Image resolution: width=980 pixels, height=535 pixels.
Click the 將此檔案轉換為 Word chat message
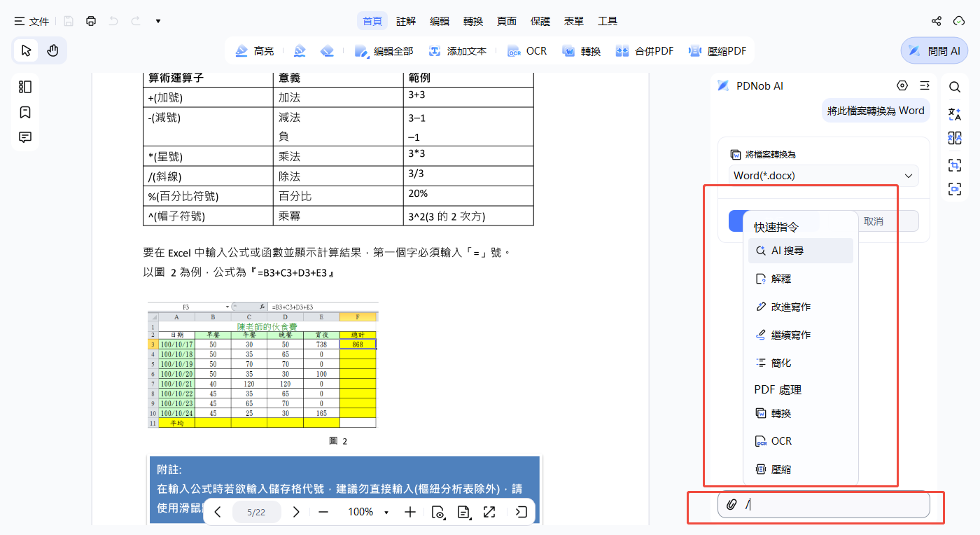pyautogui.click(x=876, y=111)
